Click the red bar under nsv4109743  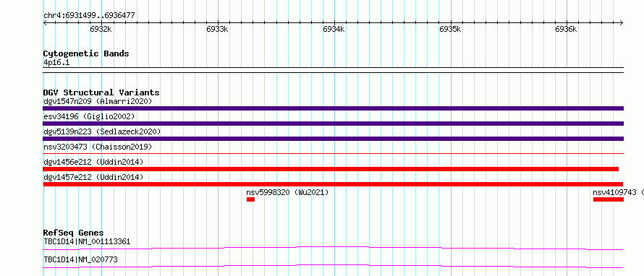click(609, 199)
